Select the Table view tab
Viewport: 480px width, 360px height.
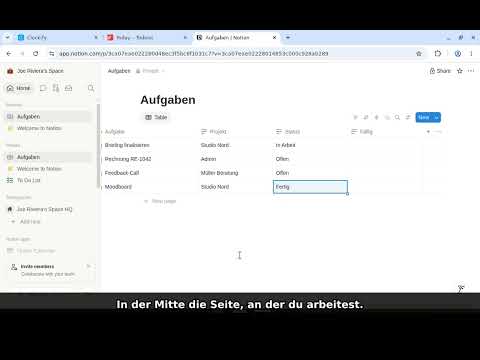coord(156,117)
